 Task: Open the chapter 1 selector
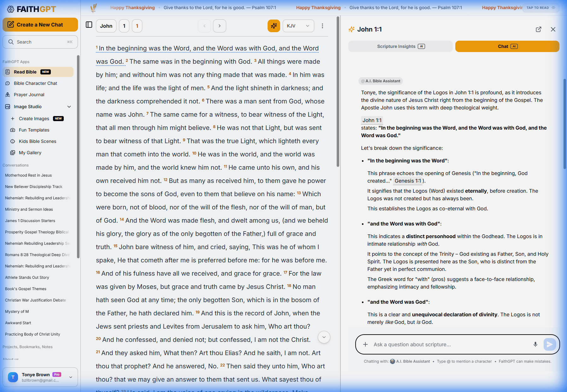click(x=124, y=26)
